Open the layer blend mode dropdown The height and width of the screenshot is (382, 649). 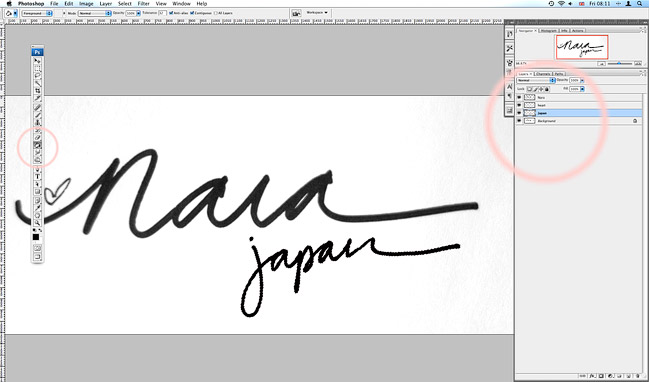(x=536, y=80)
